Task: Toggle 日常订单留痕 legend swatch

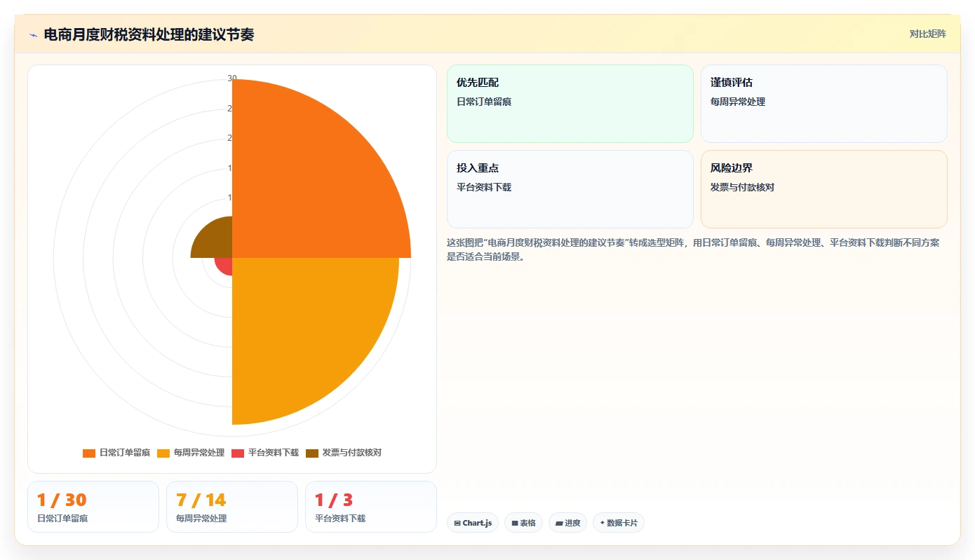Action: [x=89, y=453]
